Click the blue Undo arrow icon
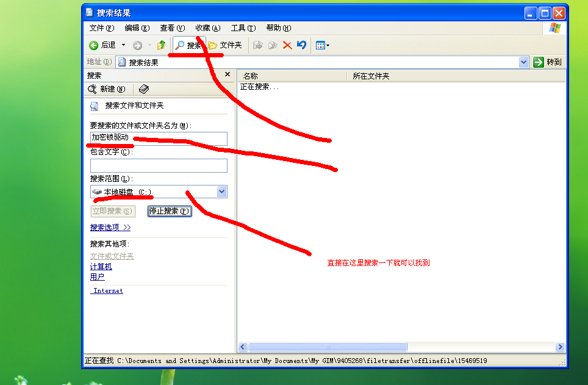Viewport: 588px width, 385px height. tap(301, 45)
